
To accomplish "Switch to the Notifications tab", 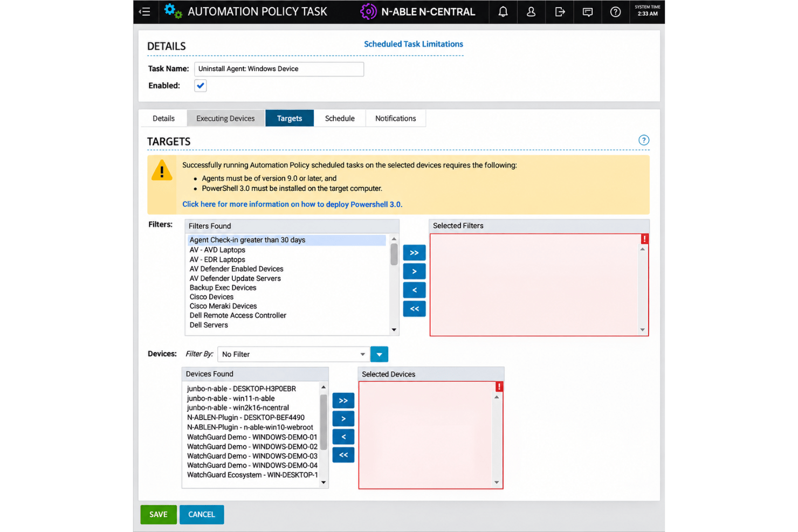I will pyautogui.click(x=396, y=119).
